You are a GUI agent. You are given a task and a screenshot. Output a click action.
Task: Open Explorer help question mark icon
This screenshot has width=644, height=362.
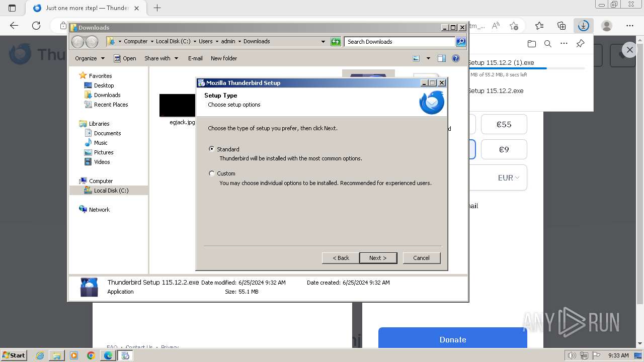pyautogui.click(x=456, y=58)
